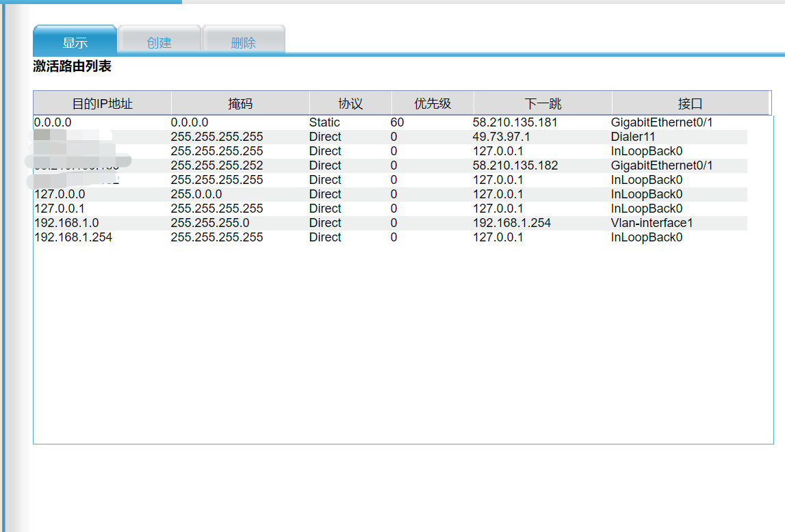Image resolution: width=785 pixels, height=532 pixels.
Task: Click Direct protocol in the Dialer11 row
Action: click(x=325, y=137)
